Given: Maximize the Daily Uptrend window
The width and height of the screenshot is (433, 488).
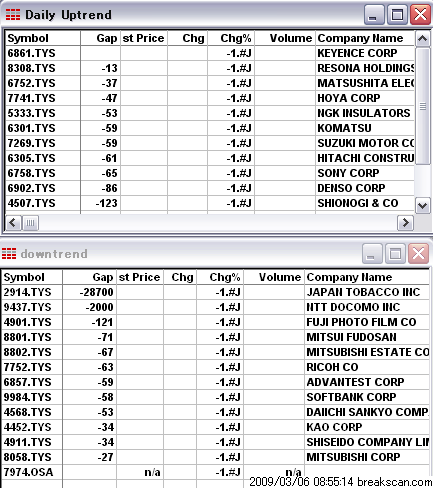Looking at the screenshot, I should 397,15.
